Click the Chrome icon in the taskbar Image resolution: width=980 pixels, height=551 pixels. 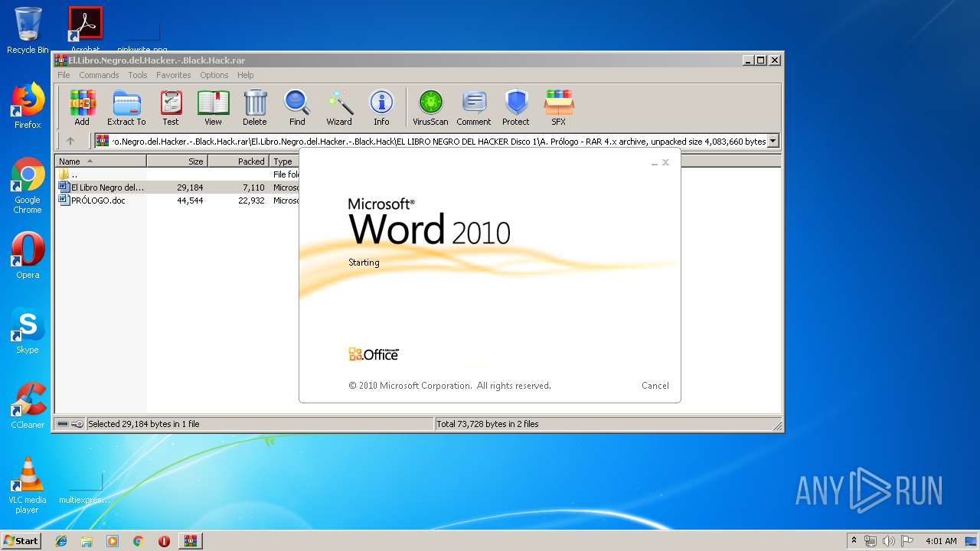click(138, 541)
